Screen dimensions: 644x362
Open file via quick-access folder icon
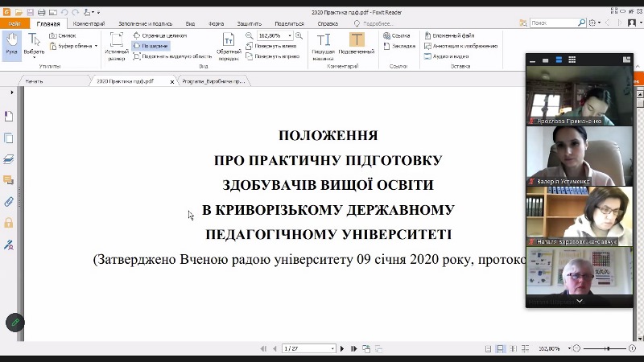point(19,12)
